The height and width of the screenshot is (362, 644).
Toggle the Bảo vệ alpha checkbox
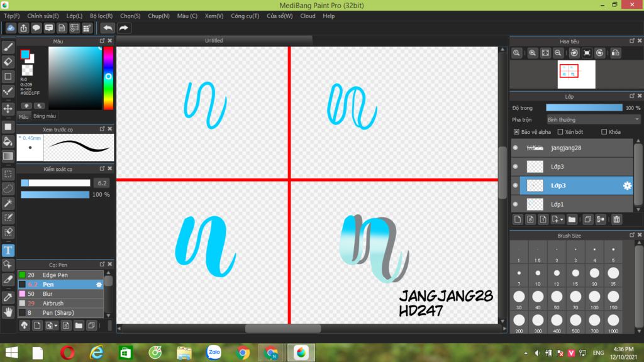click(516, 132)
